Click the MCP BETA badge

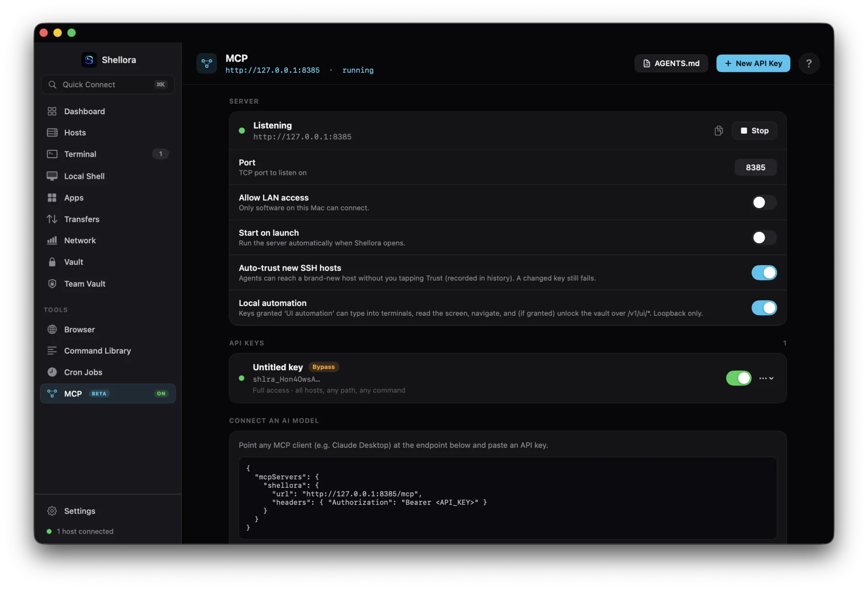tap(99, 394)
